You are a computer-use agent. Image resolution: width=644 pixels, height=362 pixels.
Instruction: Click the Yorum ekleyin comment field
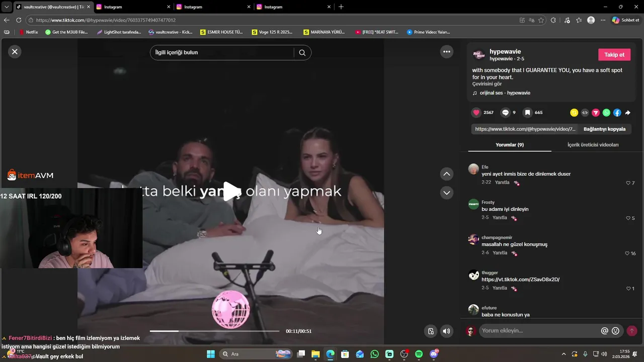[x=539, y=331]
